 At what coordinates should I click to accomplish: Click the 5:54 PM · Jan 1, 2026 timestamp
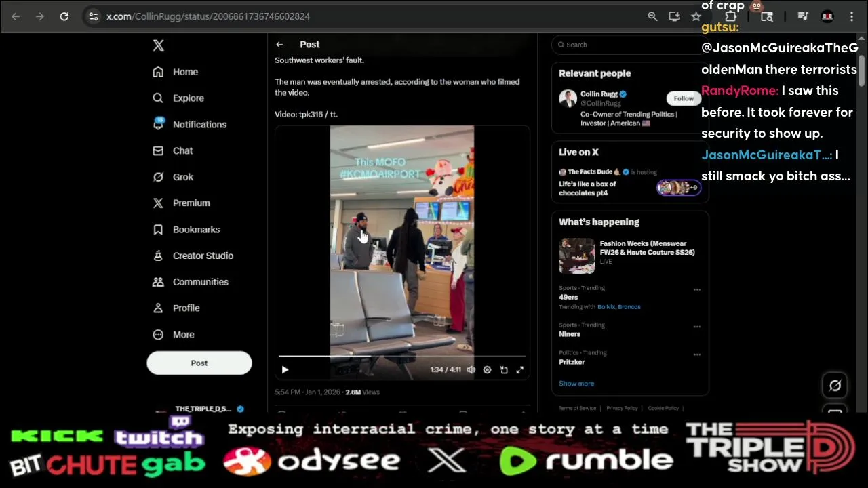pos(308,392)
